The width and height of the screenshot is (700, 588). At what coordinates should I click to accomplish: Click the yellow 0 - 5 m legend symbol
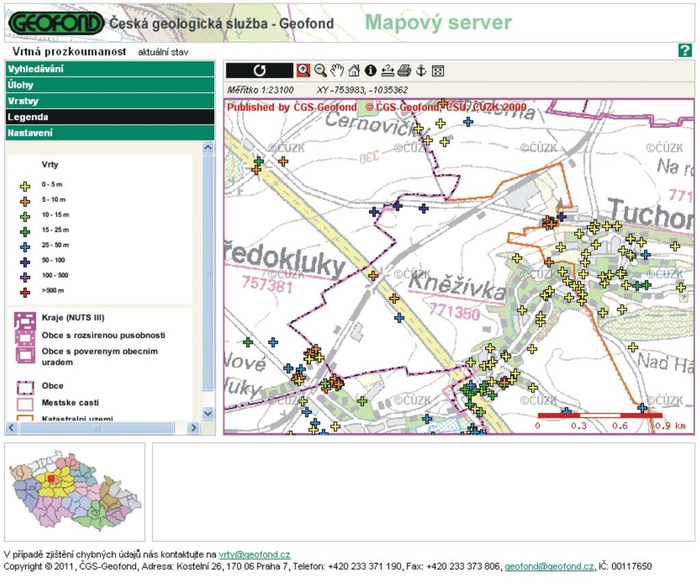pos(25,186)
